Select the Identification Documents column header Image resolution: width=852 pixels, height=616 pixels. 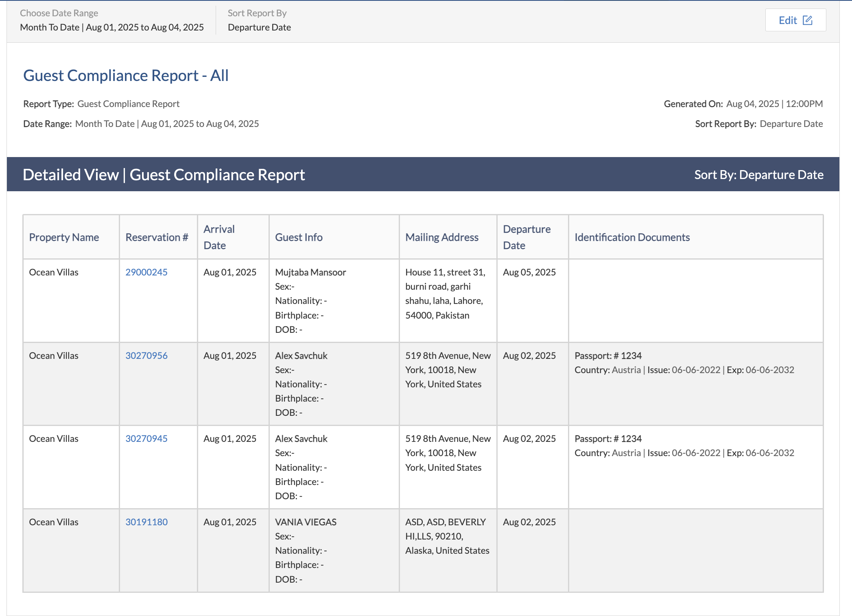632,237
